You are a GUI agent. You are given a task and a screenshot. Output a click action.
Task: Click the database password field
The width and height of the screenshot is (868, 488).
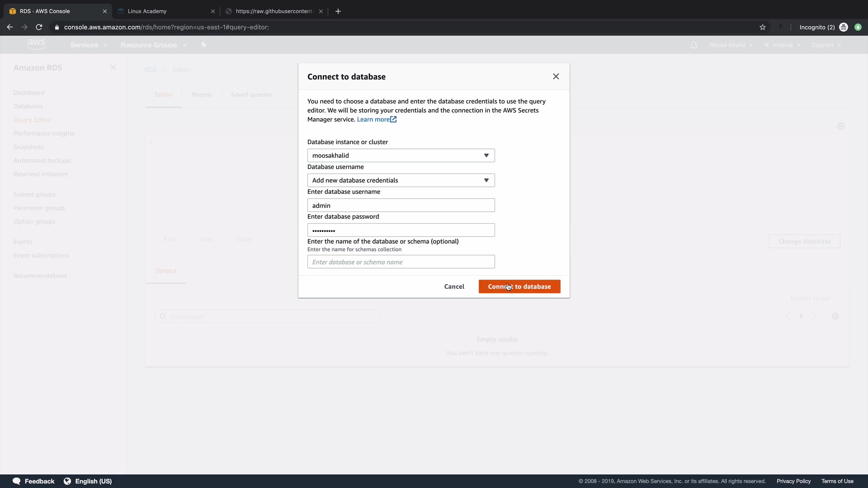click(x=401, y=230)
